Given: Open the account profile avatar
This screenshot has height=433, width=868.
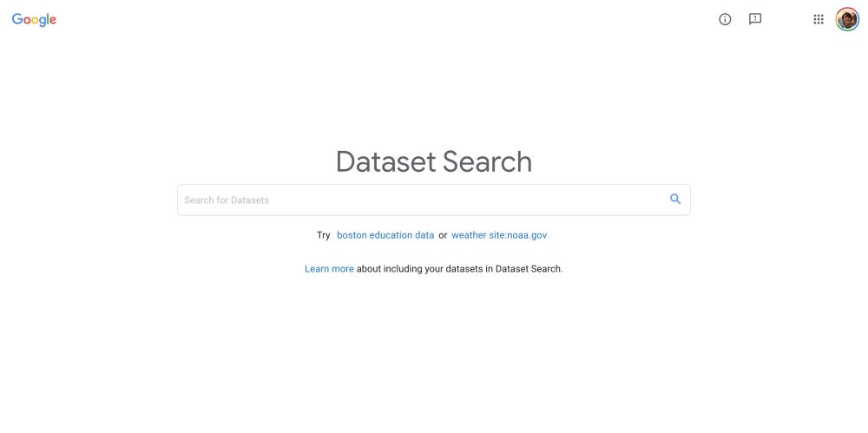Looking at the screenshot, I should point(847,19).
